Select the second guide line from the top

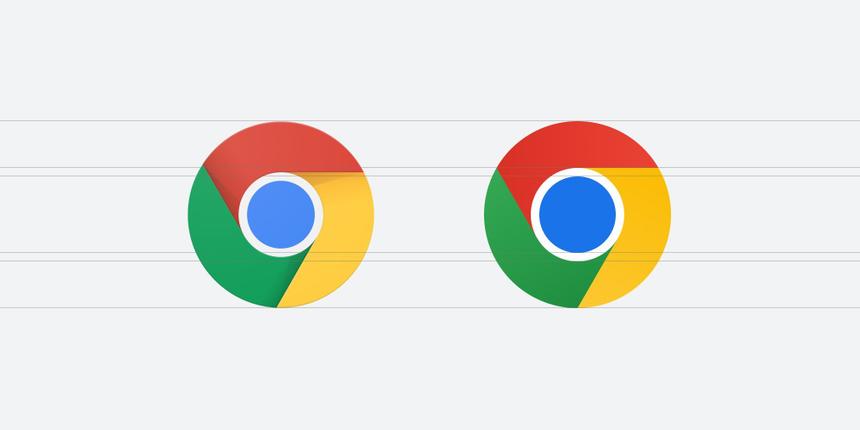430,167
